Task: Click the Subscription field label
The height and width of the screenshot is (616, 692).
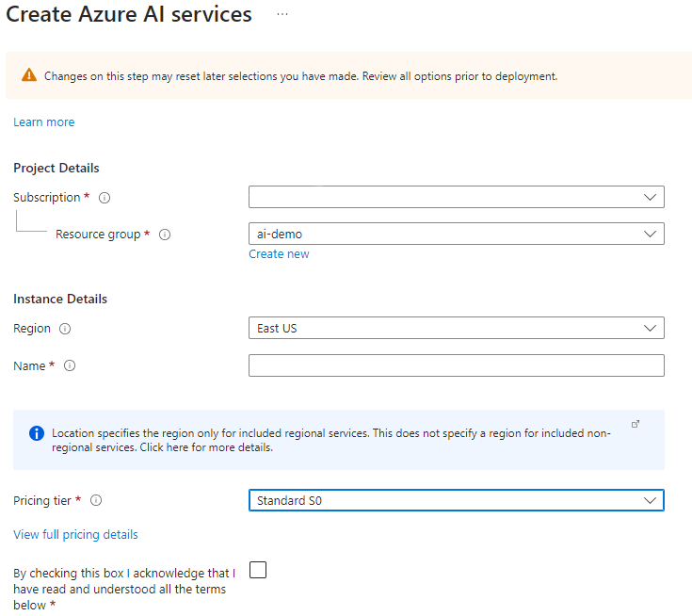Action: pyautogui.click(x=47, y=198)
